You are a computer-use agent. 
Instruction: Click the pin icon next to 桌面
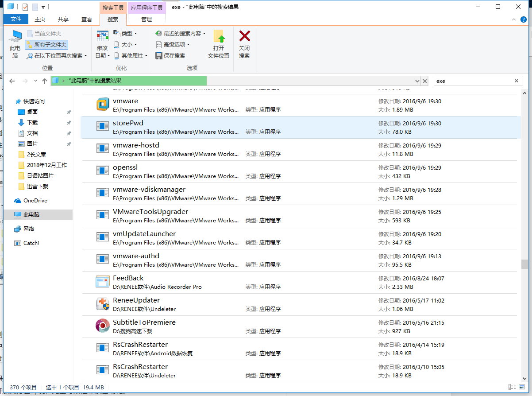(x=69, y=112)
